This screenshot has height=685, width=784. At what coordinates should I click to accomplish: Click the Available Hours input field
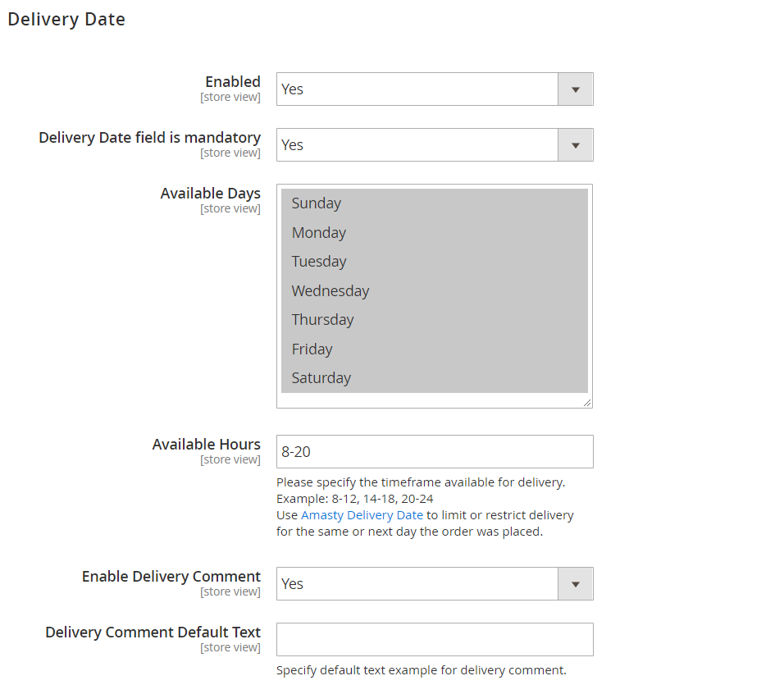click(x=435, y=451)
